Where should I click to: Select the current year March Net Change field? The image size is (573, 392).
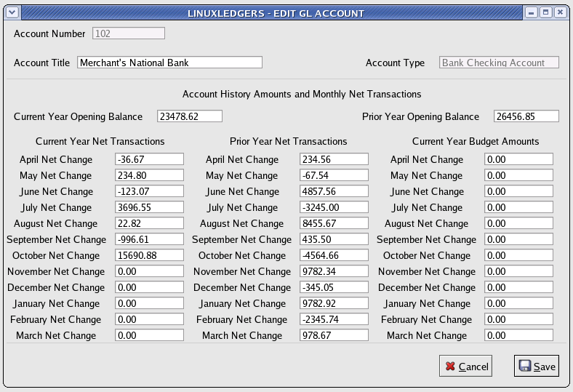click(149, 335)
